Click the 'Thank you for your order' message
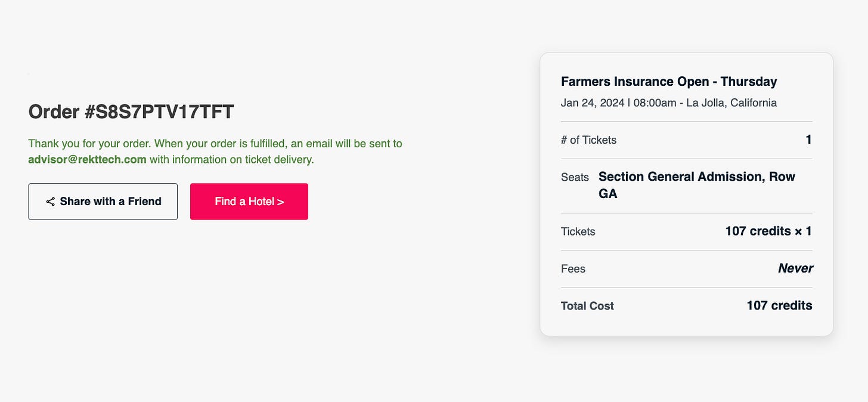 215,144
